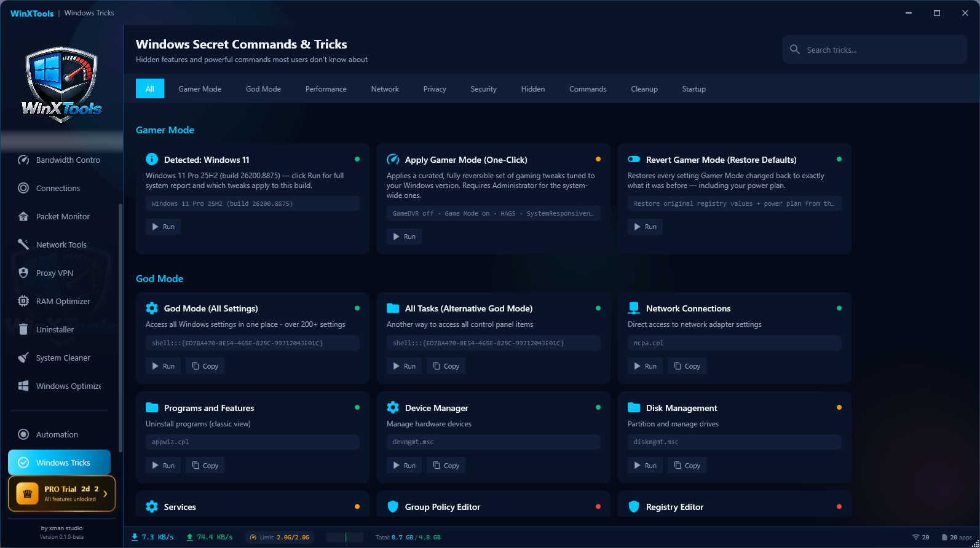The image size is (980, 548).
Task: Click the info icon beside Detected: Windows 11
Action: pyautogui.click(x=152, y=159)
